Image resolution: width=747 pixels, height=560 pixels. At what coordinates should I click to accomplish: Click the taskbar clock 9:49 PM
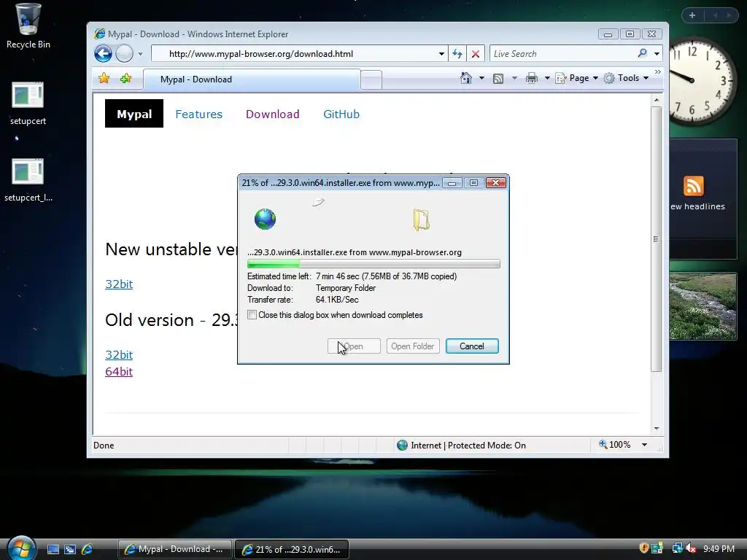(719, 549)
